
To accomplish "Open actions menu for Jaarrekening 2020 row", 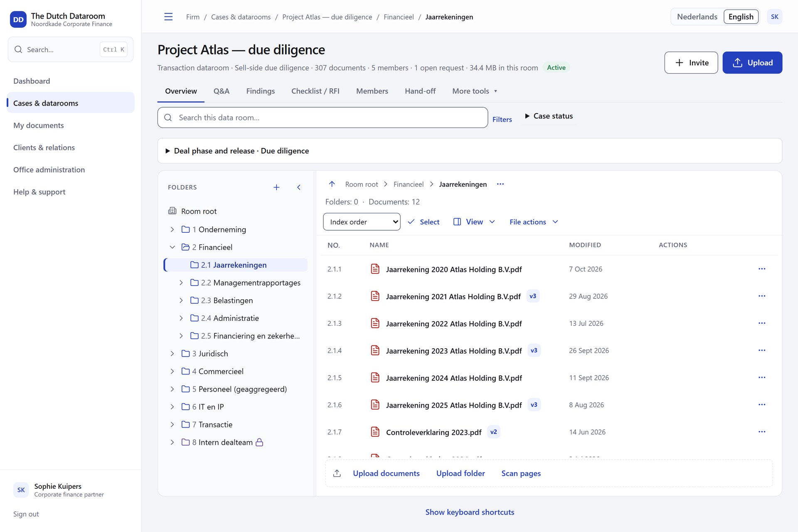I will [x=762, y=269].
